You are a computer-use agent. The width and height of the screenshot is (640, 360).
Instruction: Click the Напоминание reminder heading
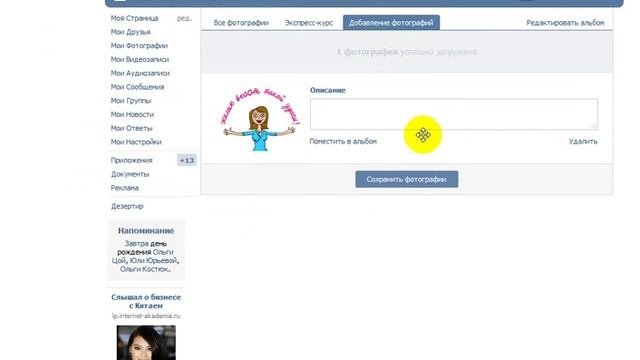point(146,231)
